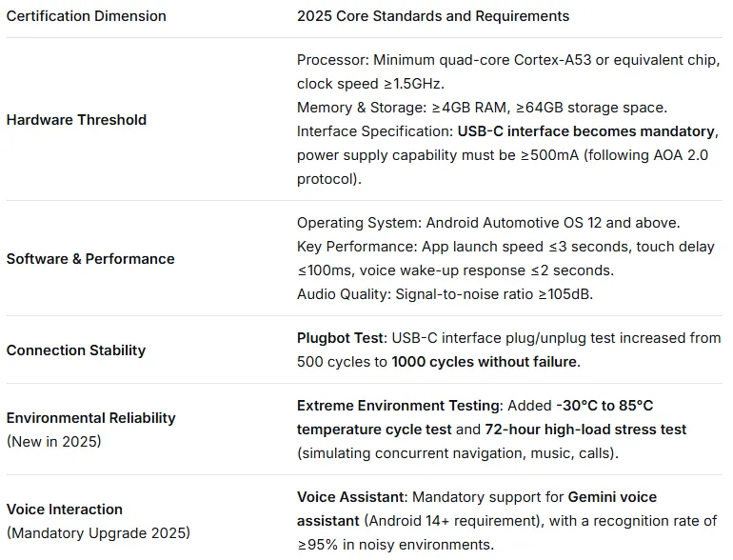Click the Voice Interaction row label
Screen dimensions: 733x560
point(65,510)
